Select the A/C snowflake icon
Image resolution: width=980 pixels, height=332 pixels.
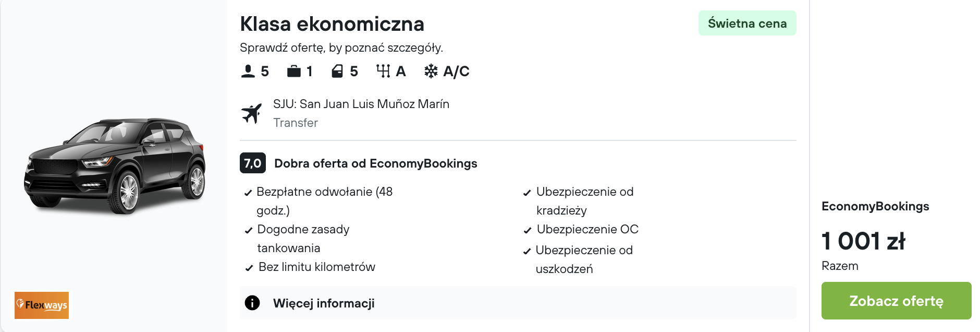[x=431, y=71]
